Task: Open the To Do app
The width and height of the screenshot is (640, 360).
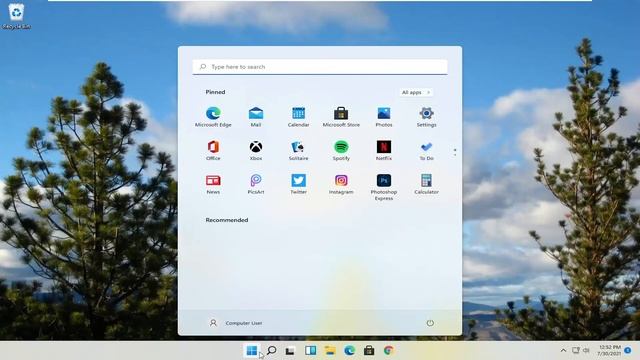Action: coord(427,150)
